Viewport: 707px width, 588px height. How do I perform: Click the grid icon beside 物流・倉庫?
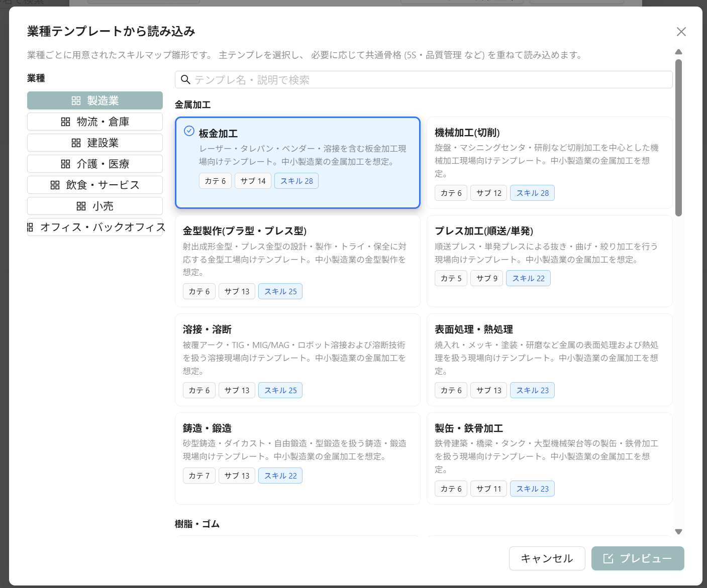click(65, 122)
